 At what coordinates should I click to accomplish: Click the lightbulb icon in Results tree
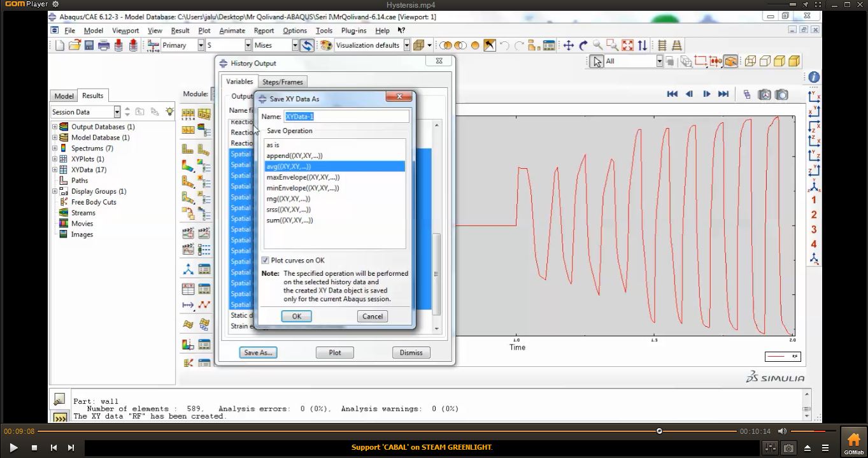pos(169,111)
